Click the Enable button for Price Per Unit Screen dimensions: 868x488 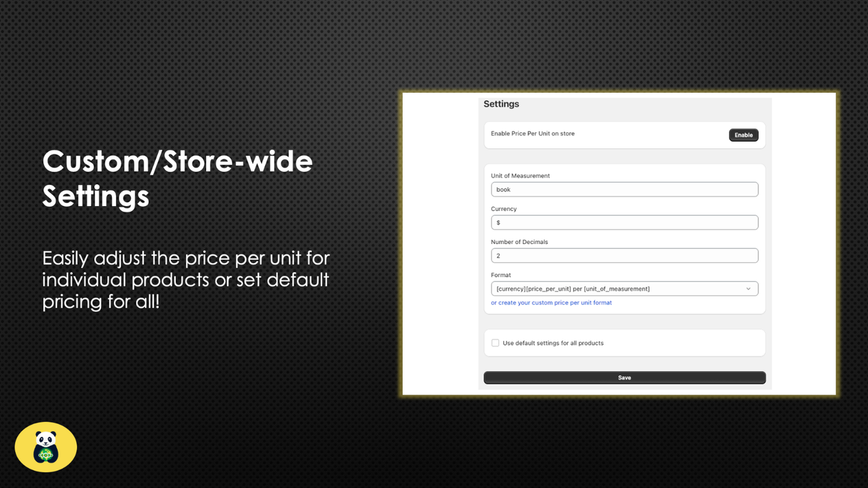point(743,135)
